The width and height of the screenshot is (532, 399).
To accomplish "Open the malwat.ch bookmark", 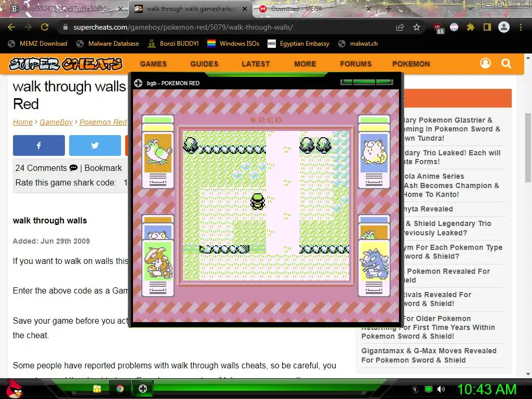I will pyautogui.click(x=358, y=44).
